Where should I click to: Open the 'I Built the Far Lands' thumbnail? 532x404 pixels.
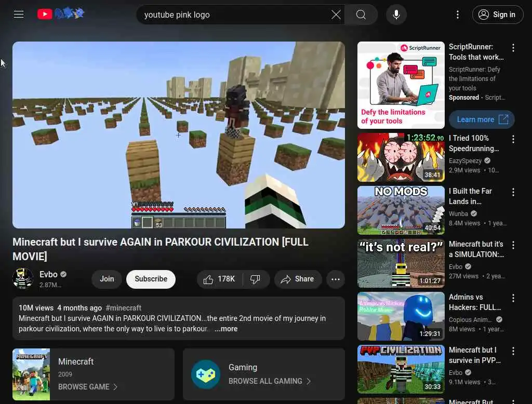(401, 210)
